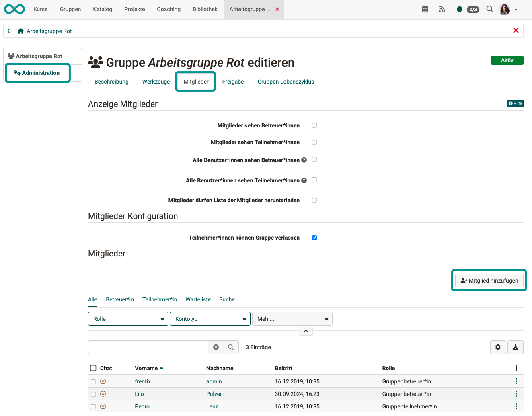Screen dimensions: 532x416
Task: Download the member list via download icon
Action: coord(515,347)
